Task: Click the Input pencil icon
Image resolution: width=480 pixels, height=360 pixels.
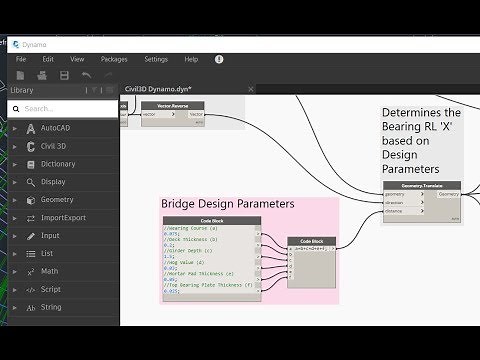Action: tap(31, 236)
